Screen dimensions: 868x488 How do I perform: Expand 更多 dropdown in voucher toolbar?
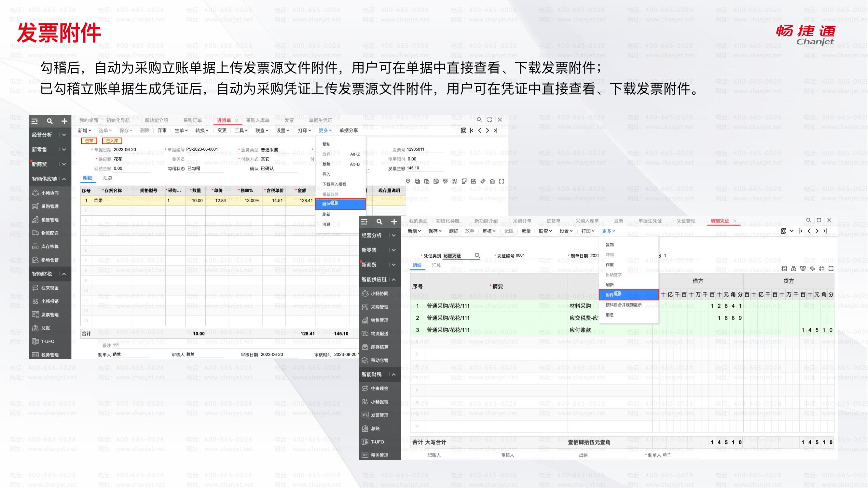pos(608,231)
